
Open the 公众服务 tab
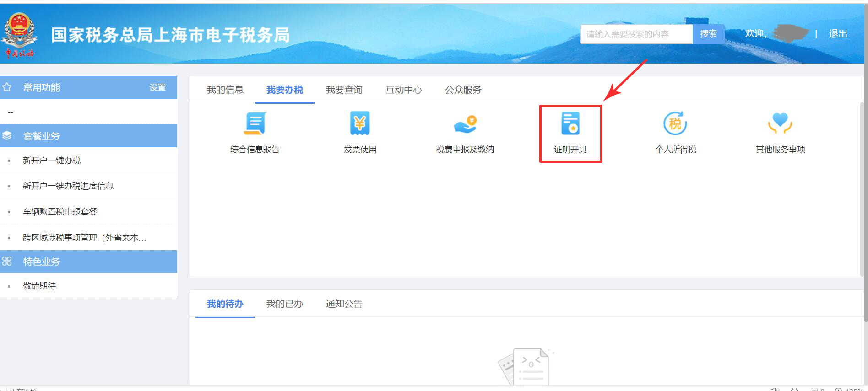(x=463, y=90)
